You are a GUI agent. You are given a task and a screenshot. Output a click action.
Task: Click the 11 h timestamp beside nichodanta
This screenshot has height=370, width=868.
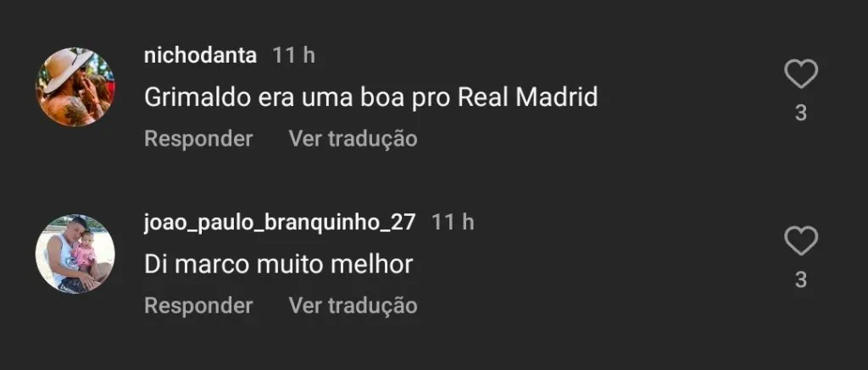click(x=293, y=55)
